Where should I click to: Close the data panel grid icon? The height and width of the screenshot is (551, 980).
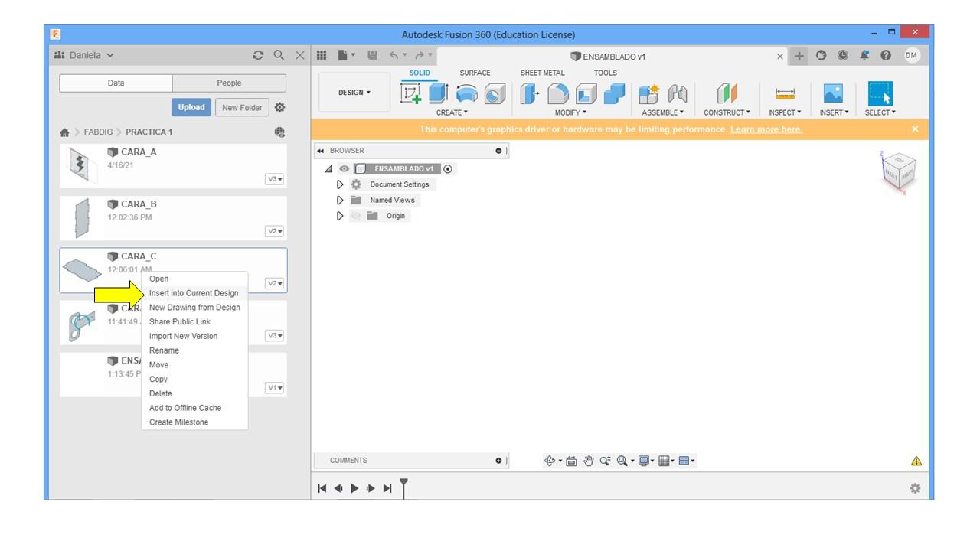[322, 55]
